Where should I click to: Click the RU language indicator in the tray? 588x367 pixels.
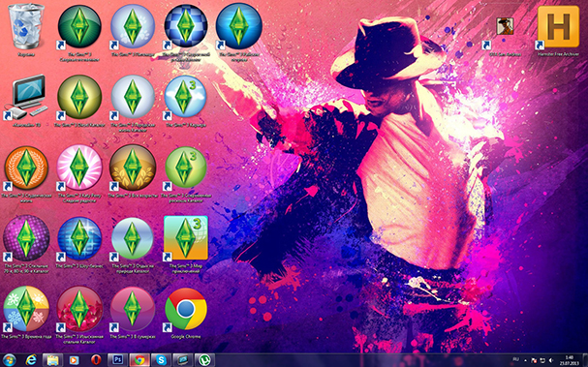(x=516, y=359)
